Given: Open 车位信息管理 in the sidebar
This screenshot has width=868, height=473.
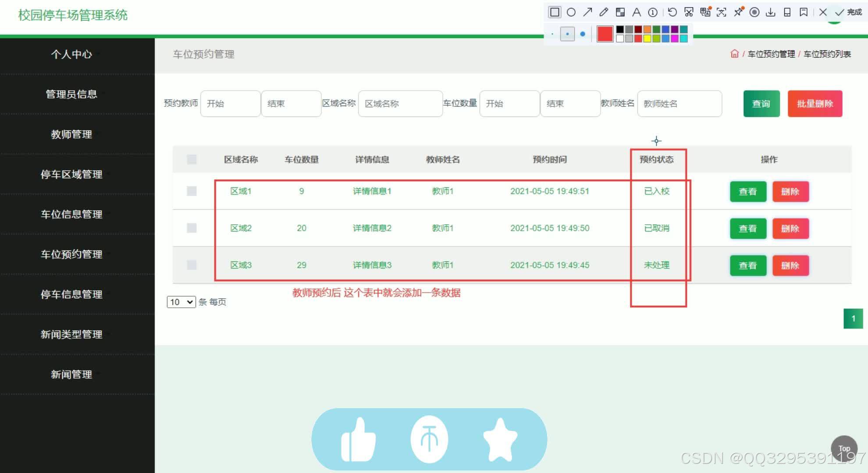Looking at the screenshot, I should click(x=71, y=214).
